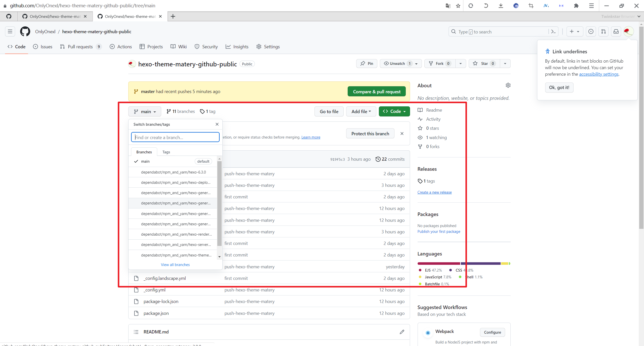The width and height of the screenshot is (644, 346).
Task: Open the user avatar menu
Action: pyautogui.click(x=628, y=31)
